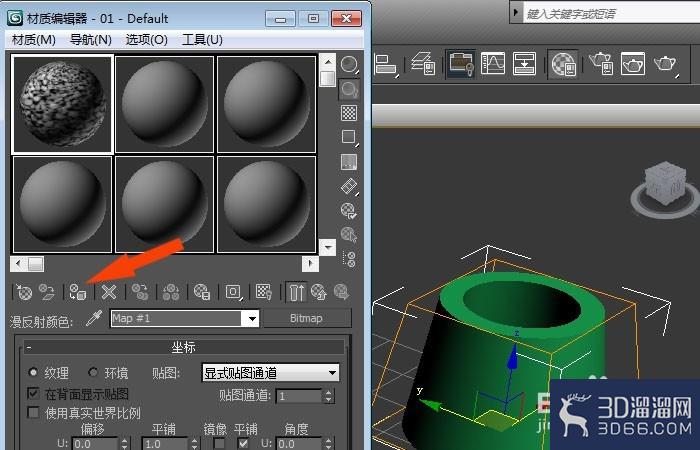The width and height of the screenshot is (700, 450).
Task: Click the Material Editor main toolbar icon
Action: (x=563, y=64)
